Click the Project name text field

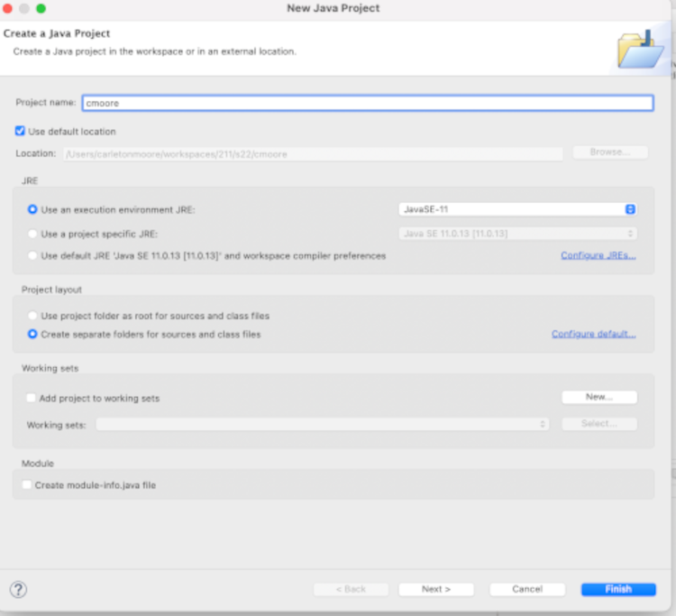[368, 103]
